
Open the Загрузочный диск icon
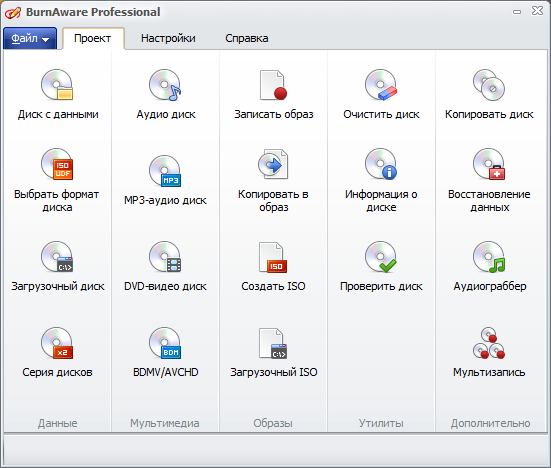pyautogui.click(x=57, y=257)
